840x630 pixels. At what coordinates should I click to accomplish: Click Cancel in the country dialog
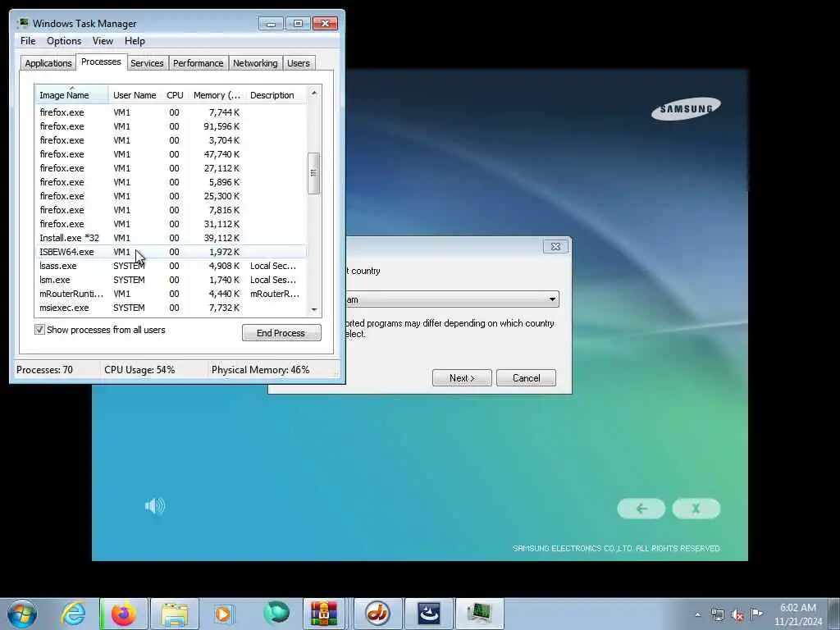click(526, 377)
